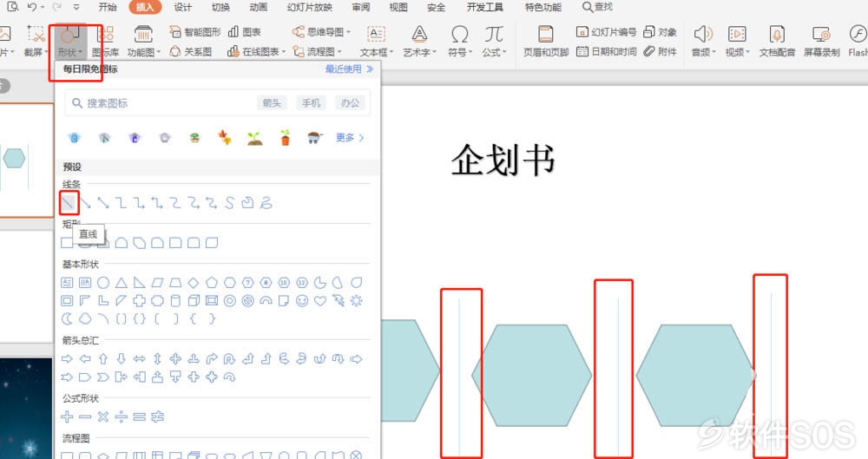This screenshot has width=868, height=459.
Task: Expand the 思维导图 mind map dropdown
Action: point(322,32)
